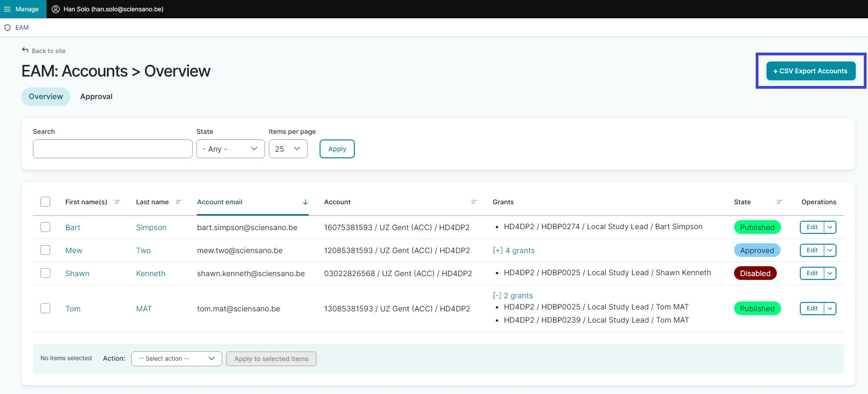The image size is (868, 394).
Task: Click the CSV Export Accounts button
Action: click(x=811, y=71)
